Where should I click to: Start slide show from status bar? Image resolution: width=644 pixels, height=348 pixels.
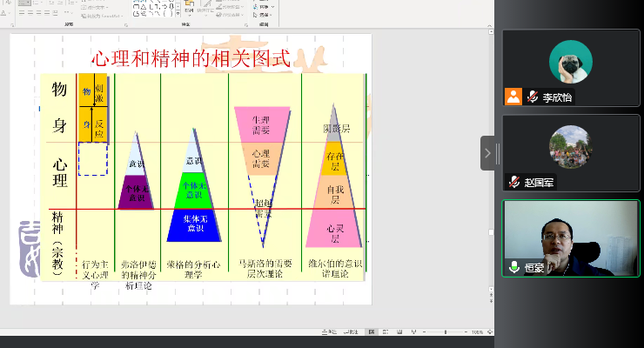[413, 331]
